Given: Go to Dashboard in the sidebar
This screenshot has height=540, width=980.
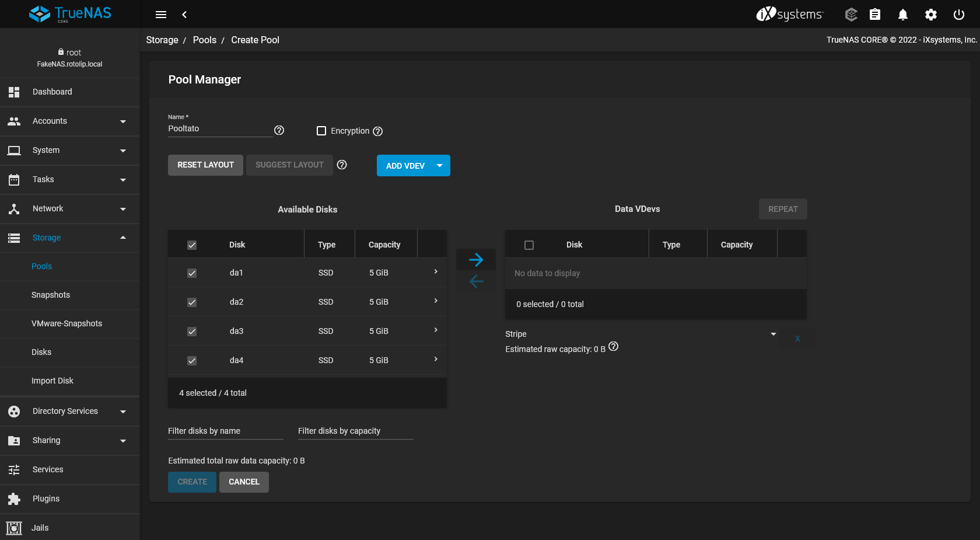Looking at the screenshot, I should [x=52, y=92].
